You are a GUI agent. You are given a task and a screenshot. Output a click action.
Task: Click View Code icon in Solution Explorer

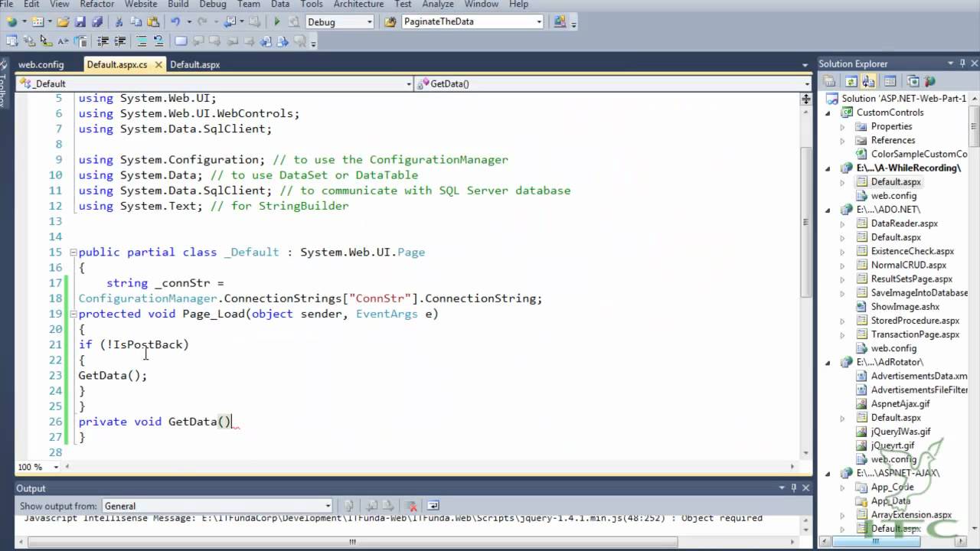890,81
